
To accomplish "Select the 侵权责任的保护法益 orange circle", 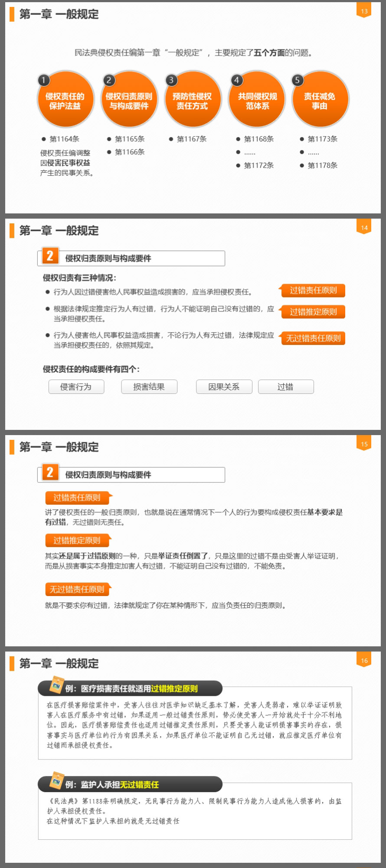I will tap(65, 100).
